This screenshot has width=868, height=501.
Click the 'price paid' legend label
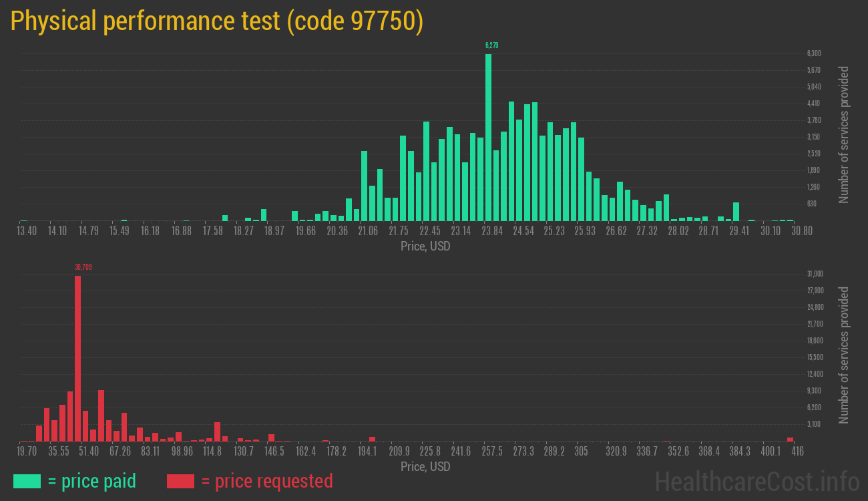[92, 481]
